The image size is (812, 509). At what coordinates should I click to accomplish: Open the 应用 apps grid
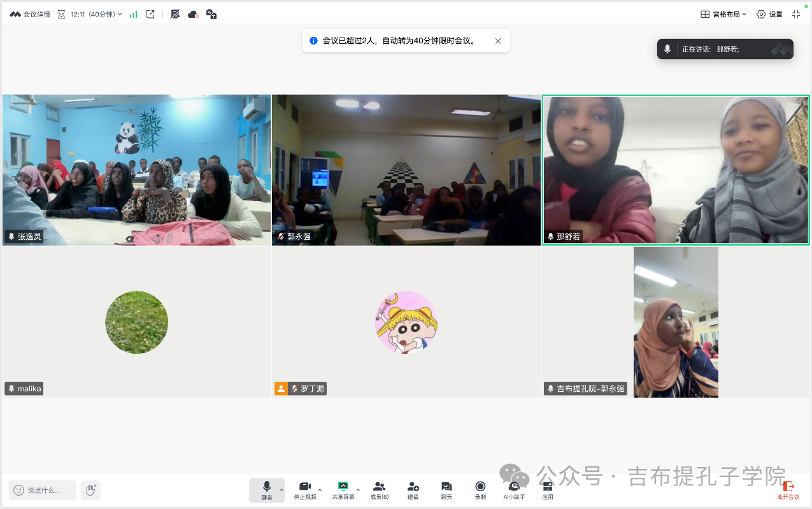[x=548, y=490]
